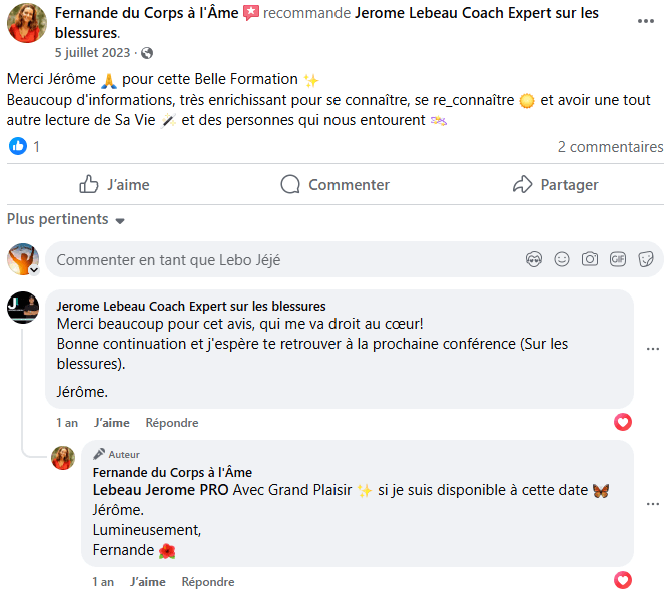Click the blue like reaction icon
Viewport: 668px width, 592px height.
(x=18, y=146)
